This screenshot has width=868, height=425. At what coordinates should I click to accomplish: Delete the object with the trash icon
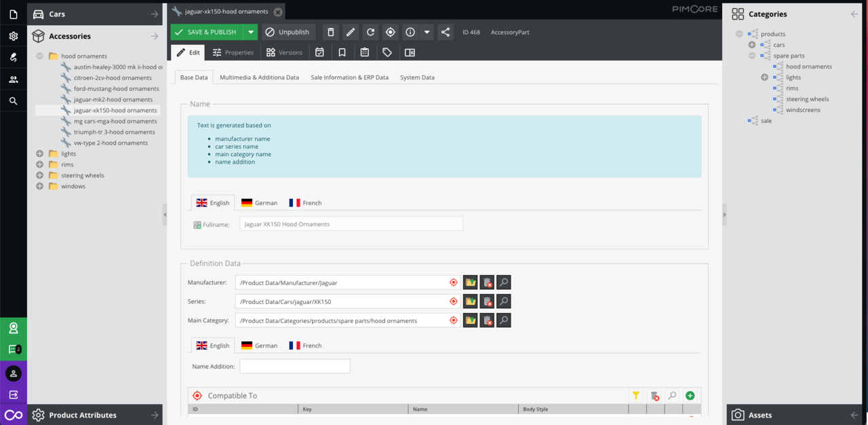(331, 32)
